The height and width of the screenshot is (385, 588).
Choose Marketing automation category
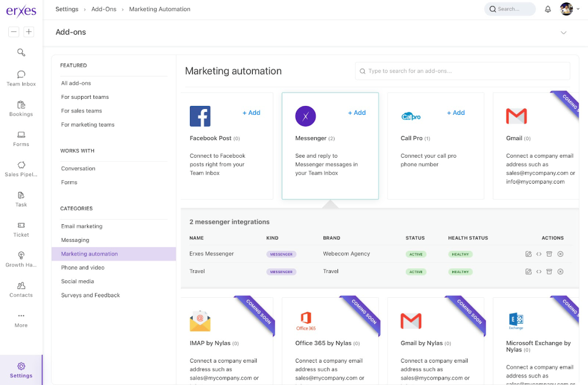coord(113,254)
